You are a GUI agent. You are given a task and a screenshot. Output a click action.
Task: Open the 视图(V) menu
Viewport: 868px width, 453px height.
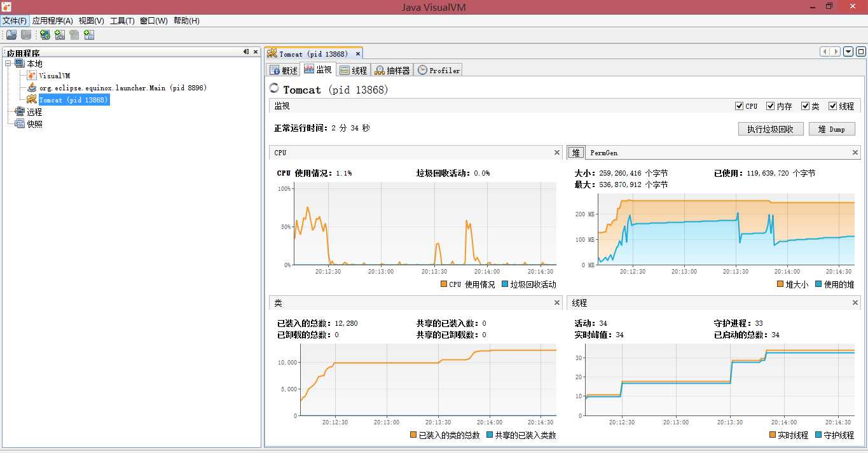click(x=92, y=21)
